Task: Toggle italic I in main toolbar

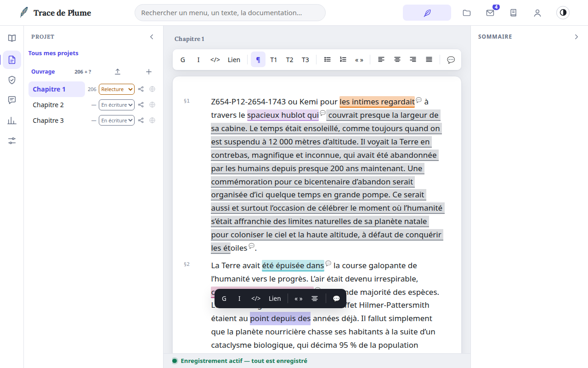Action: (198, 60)
